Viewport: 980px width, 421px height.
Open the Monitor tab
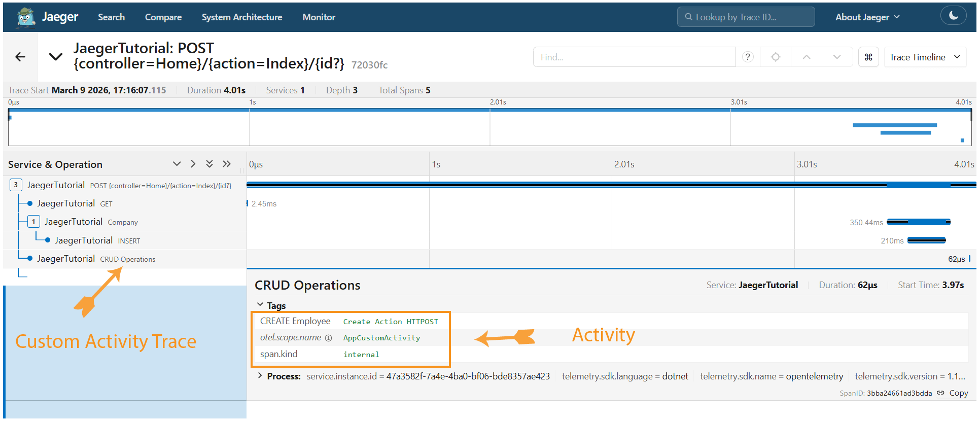point(319,17)
